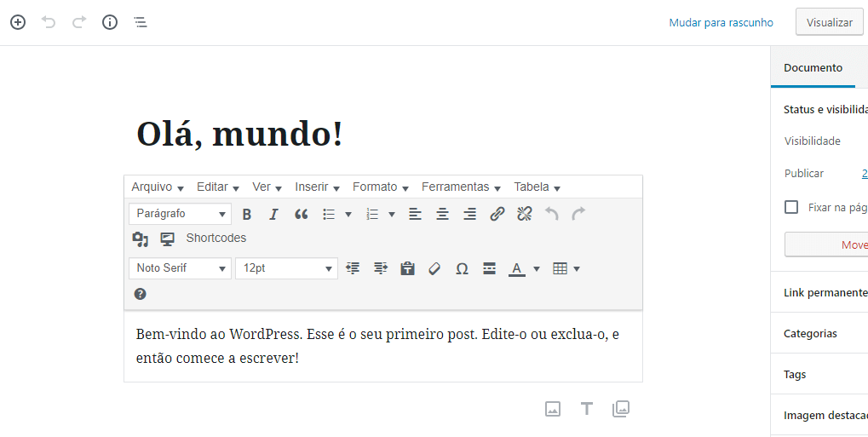Add gallery block shortcut icon

(621, 409)
